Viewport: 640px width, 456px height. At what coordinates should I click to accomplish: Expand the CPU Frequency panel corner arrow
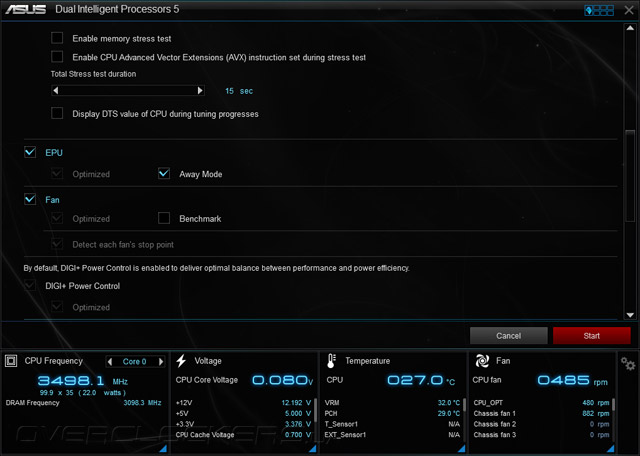click(x=163, y=449)
